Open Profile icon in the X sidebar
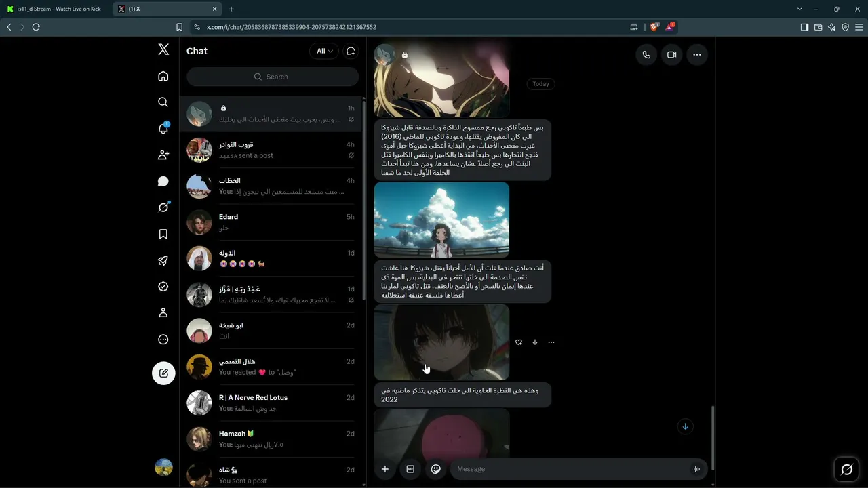 (x=163, y=313)
